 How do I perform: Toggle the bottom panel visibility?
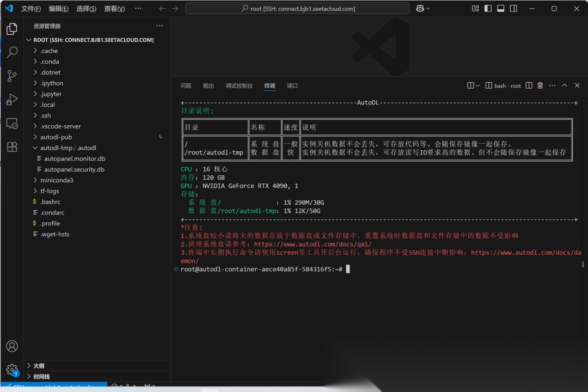pyautogui.click(x=501, y=8)
